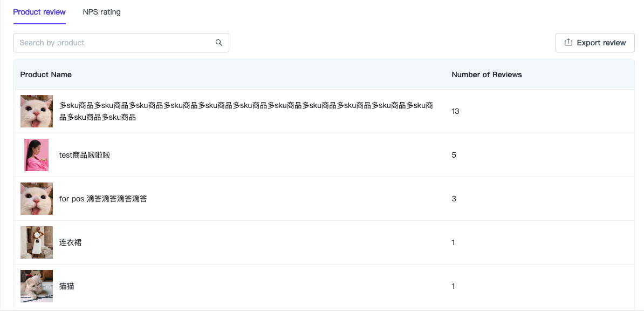
Task: Select the Product review tab
Action: point(39,12)
